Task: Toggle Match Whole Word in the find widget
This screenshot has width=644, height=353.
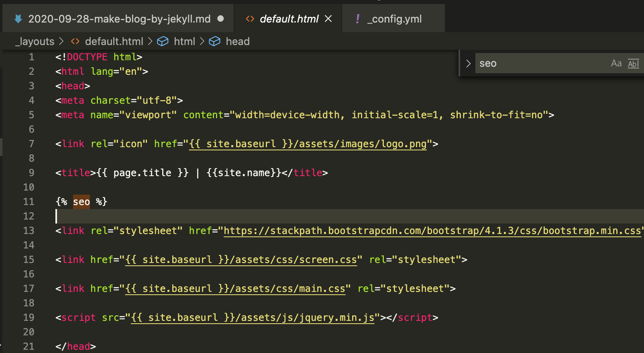Action: pyautogui.click(x=634, y=64)
